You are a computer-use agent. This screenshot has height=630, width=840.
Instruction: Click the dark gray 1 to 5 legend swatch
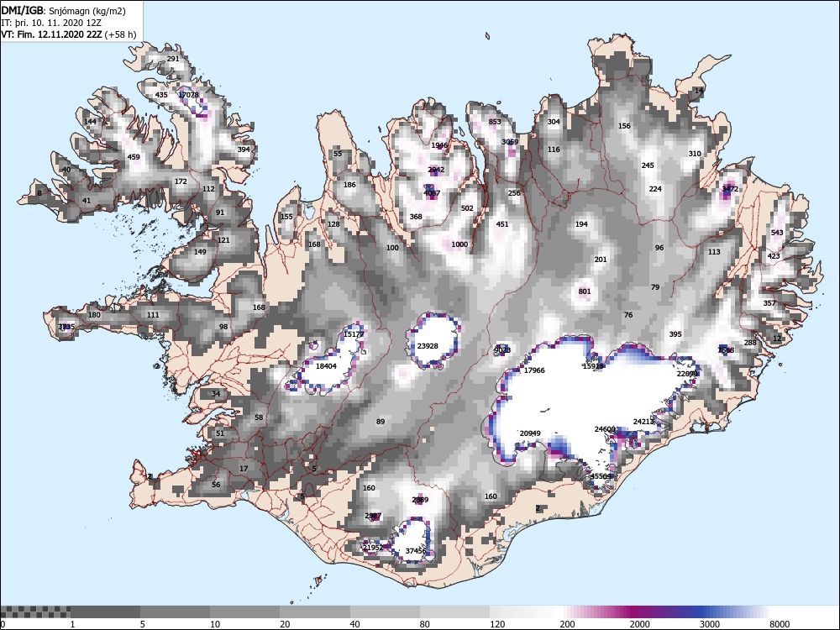[106, 612]
